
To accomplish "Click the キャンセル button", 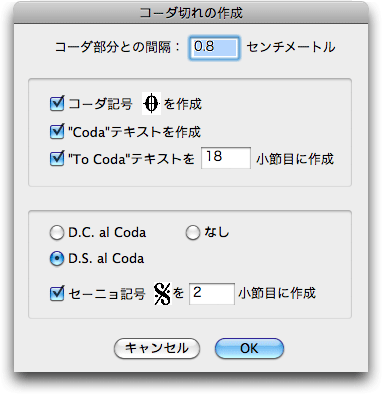I will click(157, 349).
